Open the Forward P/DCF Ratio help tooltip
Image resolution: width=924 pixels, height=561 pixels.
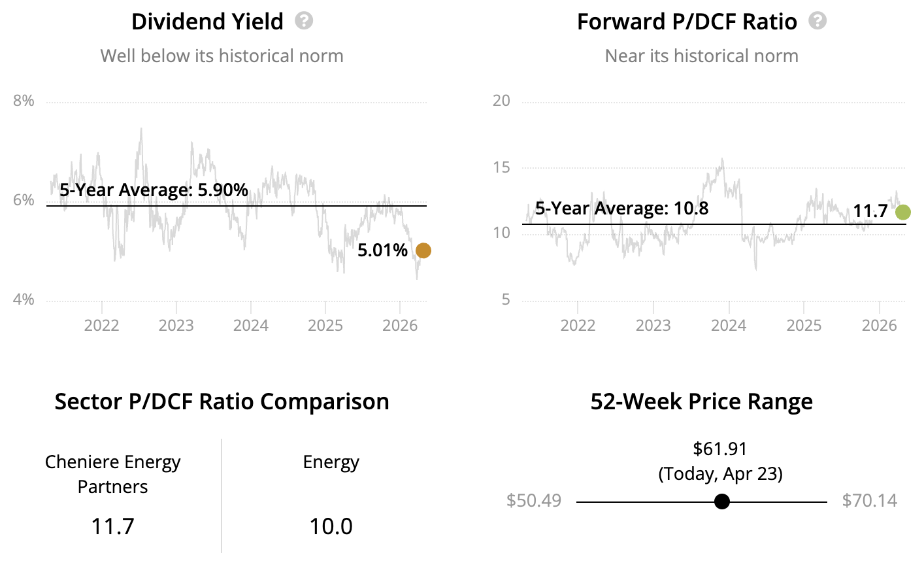(x=817, y=21)
